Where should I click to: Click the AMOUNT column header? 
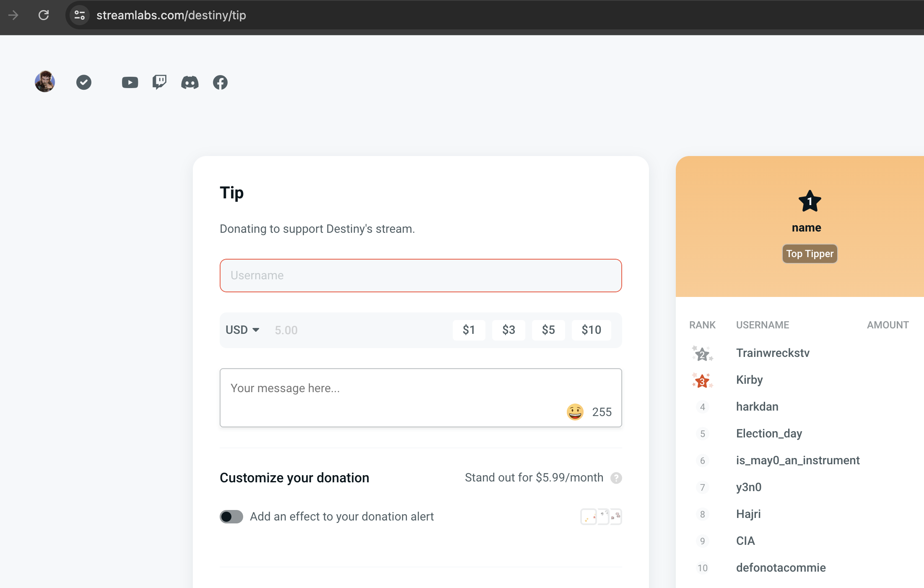888,325
